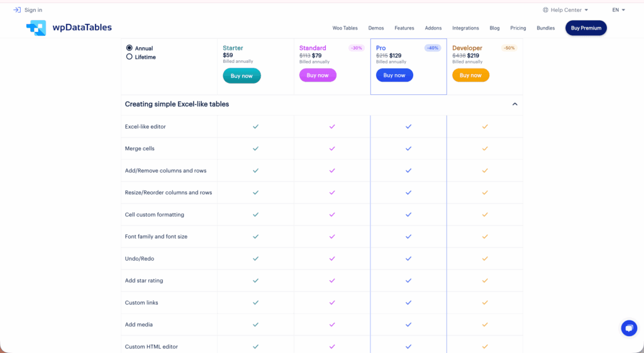Open the Features menu item
644x353 pixels.
point(404,28)
